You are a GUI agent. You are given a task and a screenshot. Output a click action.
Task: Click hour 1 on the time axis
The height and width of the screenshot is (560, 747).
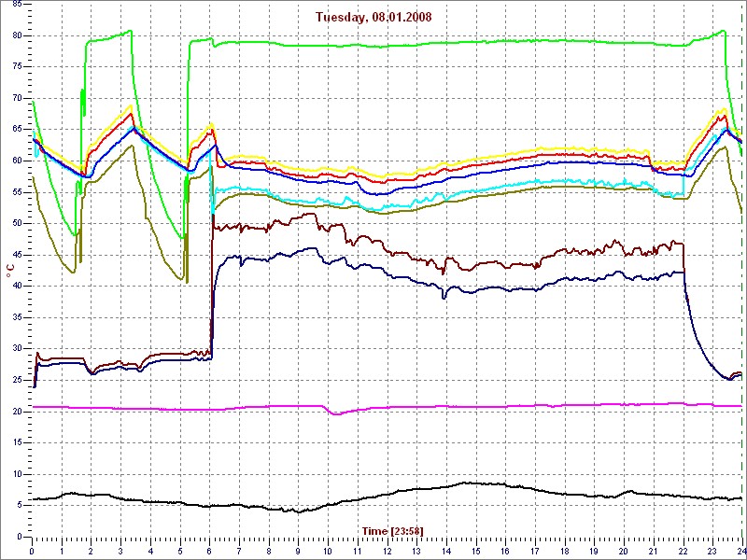coord(62,553)
